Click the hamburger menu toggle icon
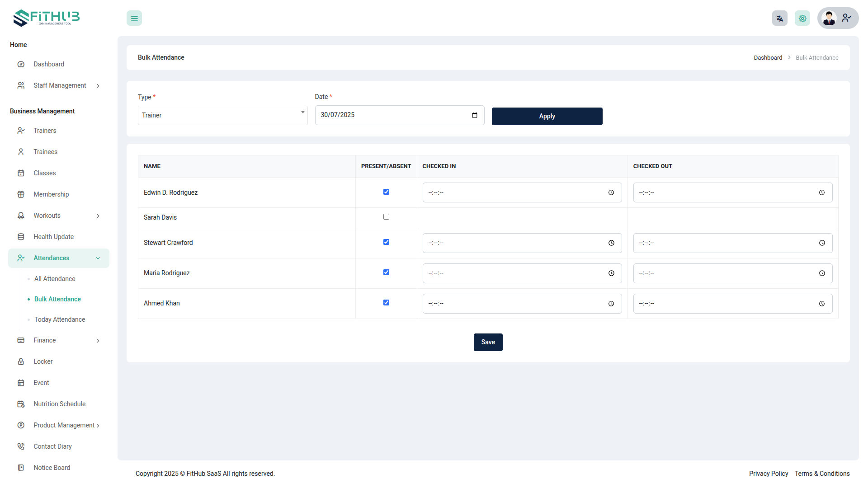This screenshot has height=488, width=868. pos(134,19)
